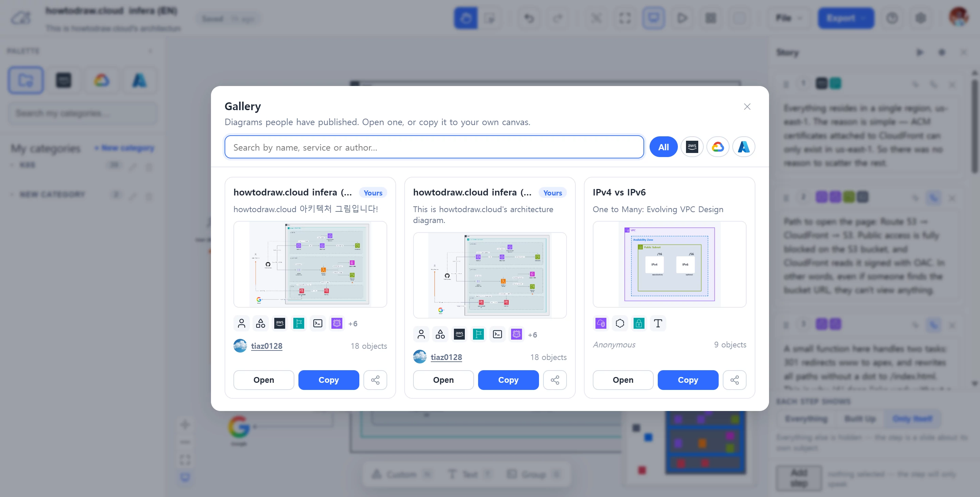Select the Google Cloud palette tab

click(102, 80)
